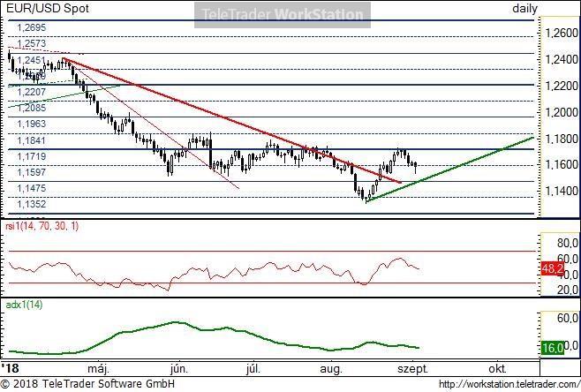Select the 1,1719 level label

(32, 156)
